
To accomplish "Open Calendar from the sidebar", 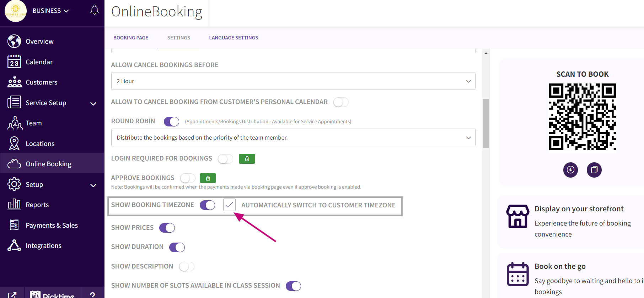I will coord(39,62).
